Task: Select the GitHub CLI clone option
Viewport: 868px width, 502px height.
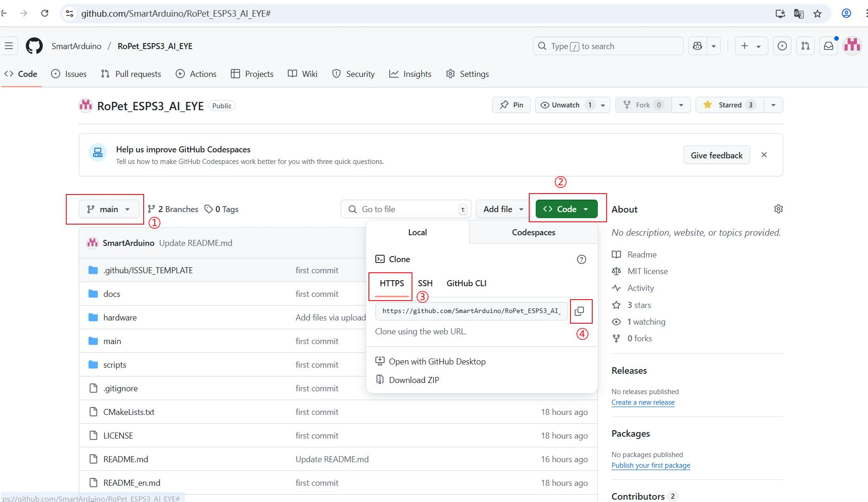Action: (x=466, y=283)
